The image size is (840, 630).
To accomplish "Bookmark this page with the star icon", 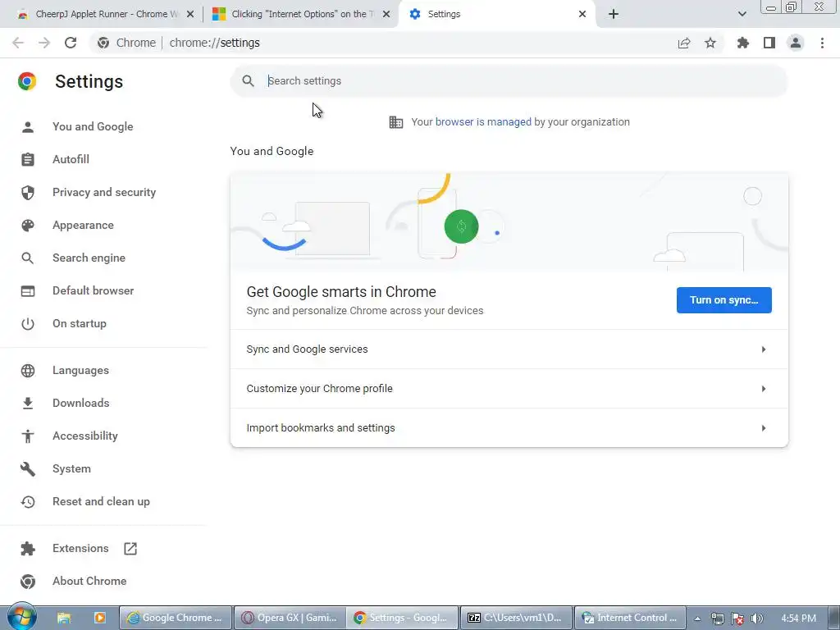I will coord(710,43).
